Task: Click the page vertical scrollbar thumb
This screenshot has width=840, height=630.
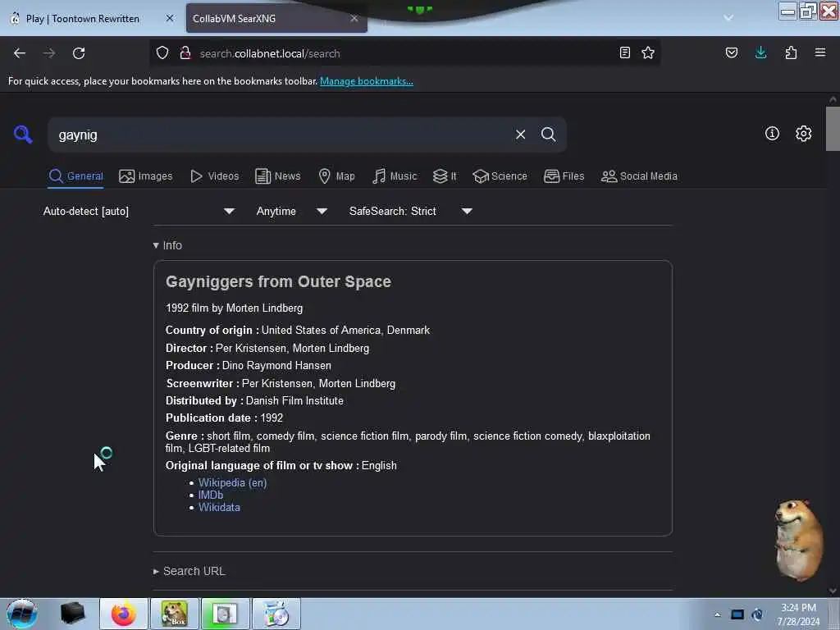Action: tap(833, 129)
